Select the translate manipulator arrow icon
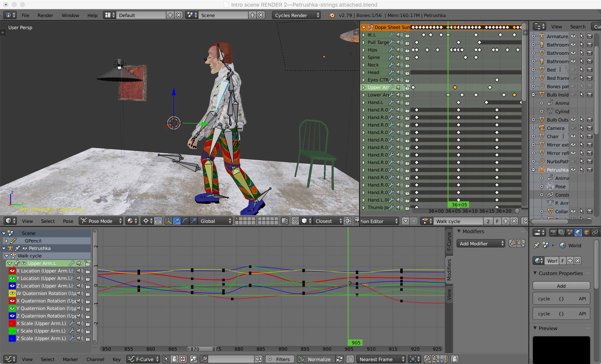The image size is (601, 364). 177,221
